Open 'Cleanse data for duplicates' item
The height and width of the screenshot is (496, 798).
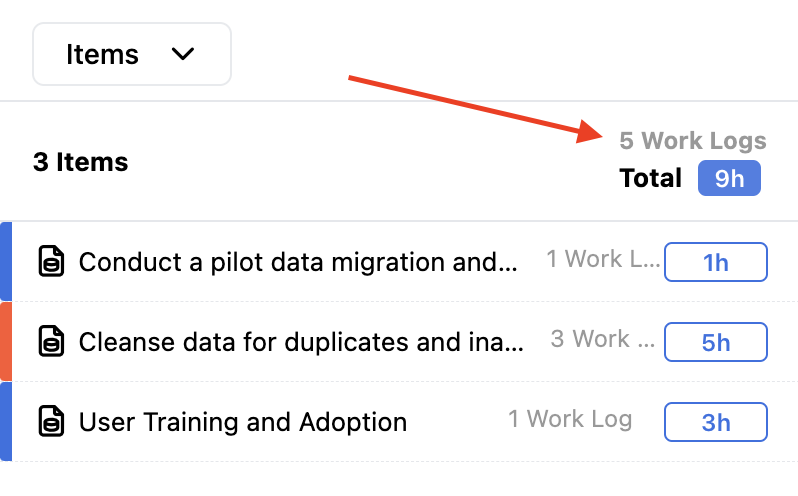pos(301,342)
